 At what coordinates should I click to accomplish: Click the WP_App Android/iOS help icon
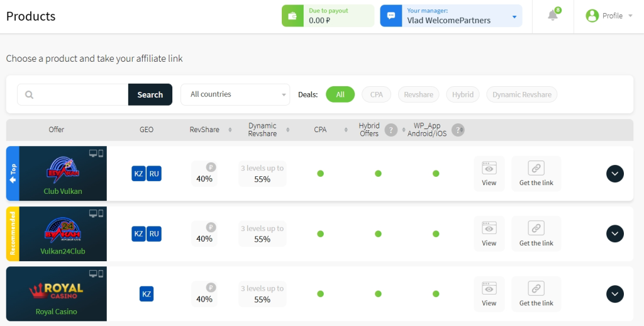point(458,130)
